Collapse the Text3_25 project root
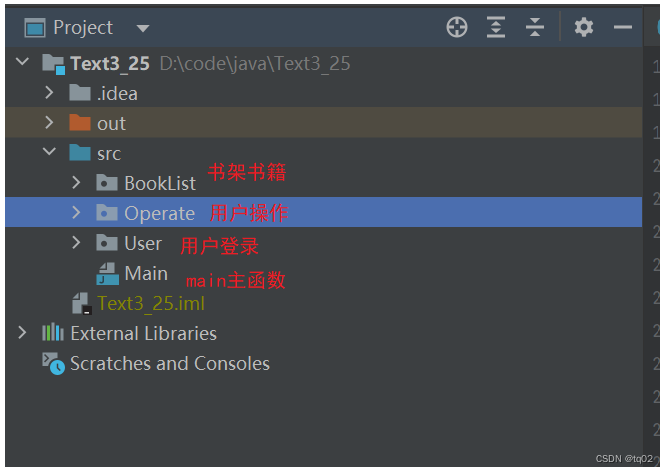 [23, 63]
